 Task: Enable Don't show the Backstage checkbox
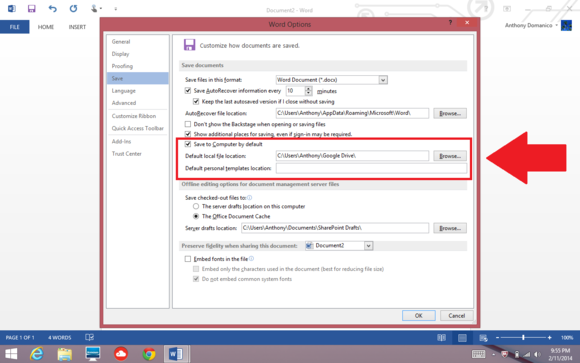tap(188, 124)
